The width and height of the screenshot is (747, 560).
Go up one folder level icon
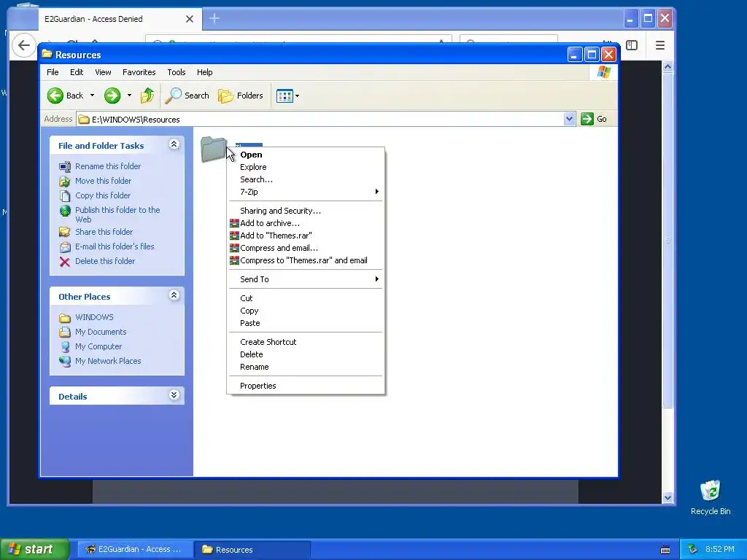click(x=147, y=96)
